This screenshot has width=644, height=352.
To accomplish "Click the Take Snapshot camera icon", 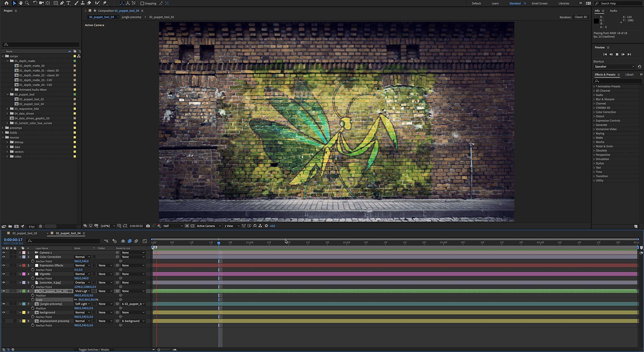I will (148, 226).
